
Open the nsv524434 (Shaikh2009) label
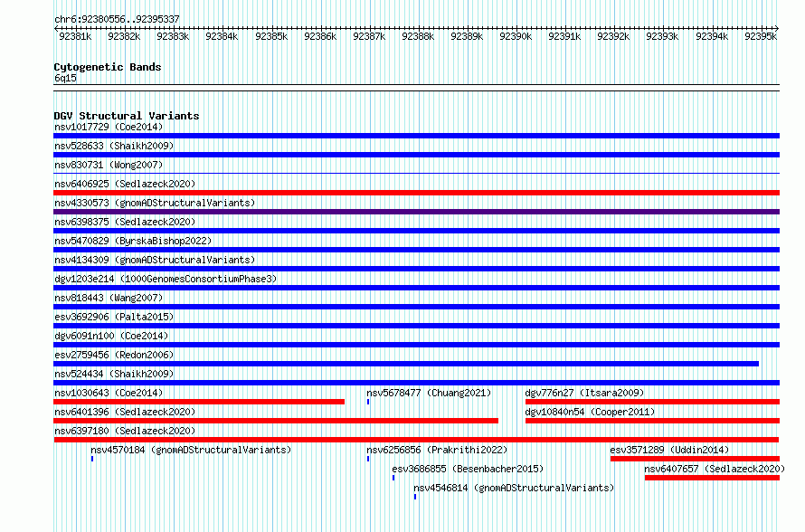(114, 374)
